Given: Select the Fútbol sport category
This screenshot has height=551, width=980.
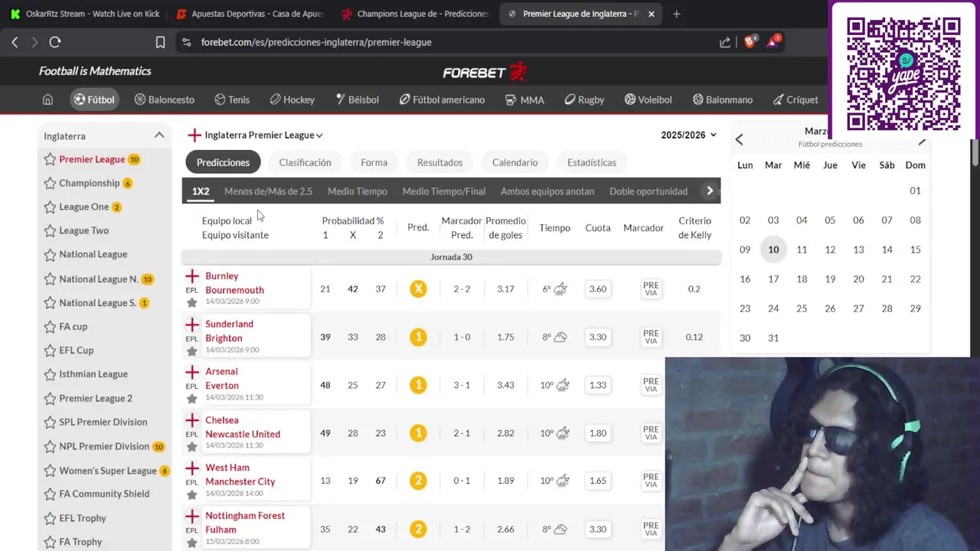Looking at the screenshot, I should pos(93,99).
